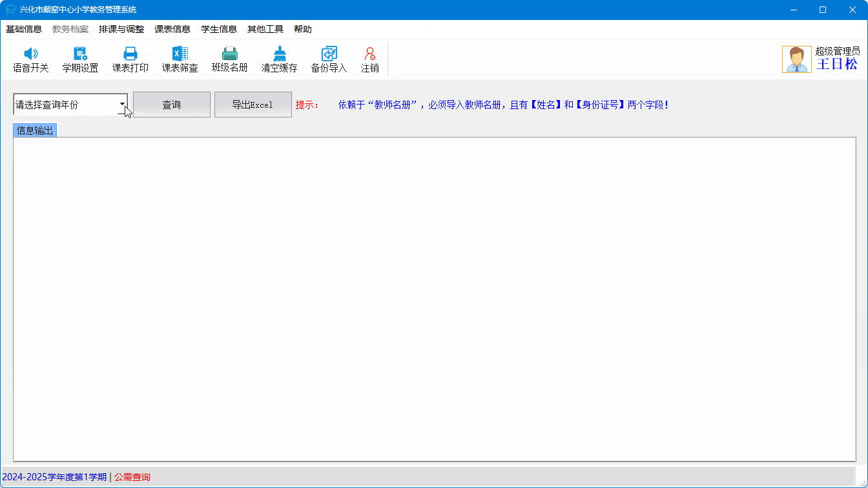Open the 基础信息 menu

click(24, 29)
